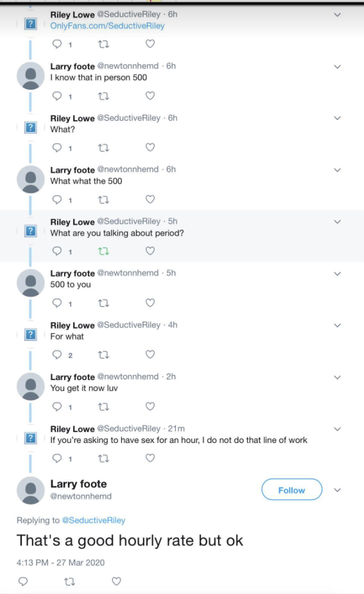The height and width of the screenshot is (594, 364).
Task: Like the "What are you talking about period?" tweet
Action: (150, 251)
